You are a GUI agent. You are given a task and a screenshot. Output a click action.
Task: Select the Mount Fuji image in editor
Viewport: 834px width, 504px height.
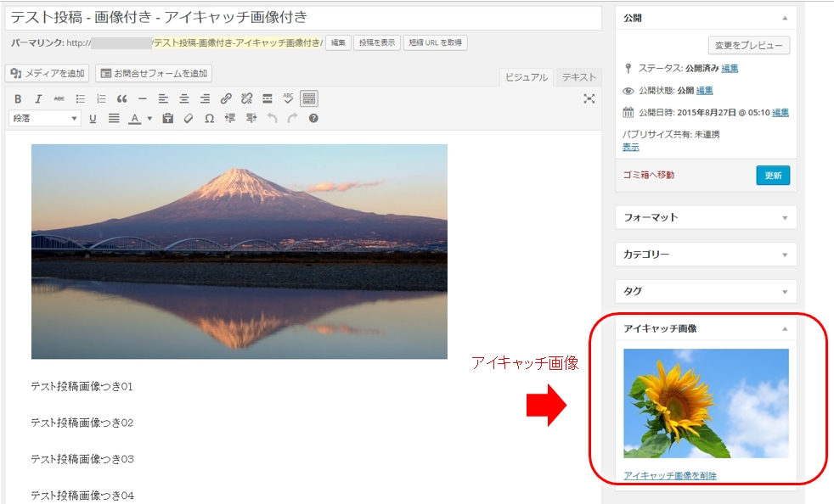[239, 251]
